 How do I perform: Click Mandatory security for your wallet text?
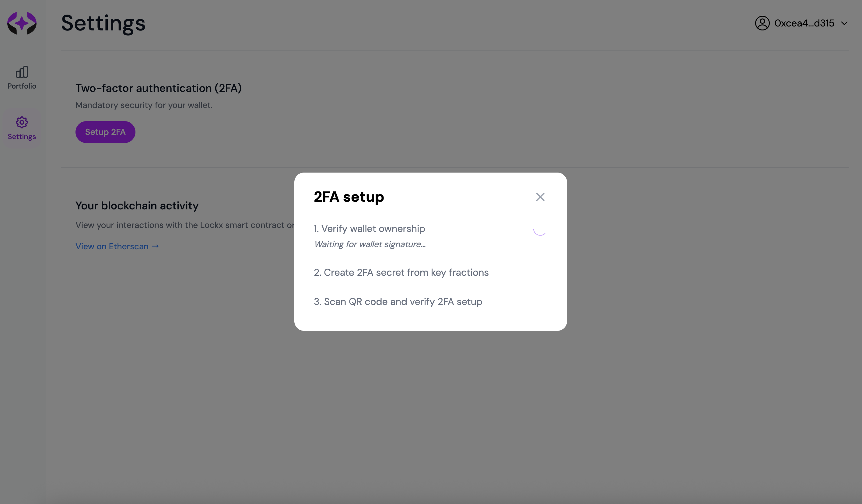(144, 105)
